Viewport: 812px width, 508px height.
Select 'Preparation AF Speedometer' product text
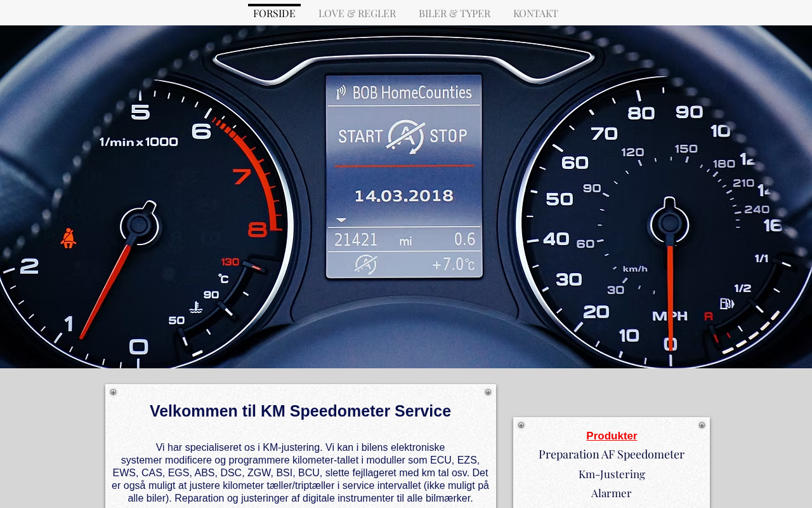(x=612, y=455)
